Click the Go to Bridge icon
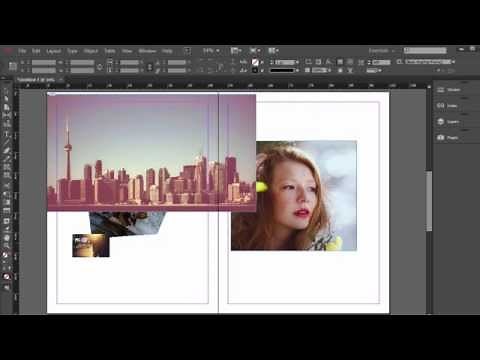 187,51
